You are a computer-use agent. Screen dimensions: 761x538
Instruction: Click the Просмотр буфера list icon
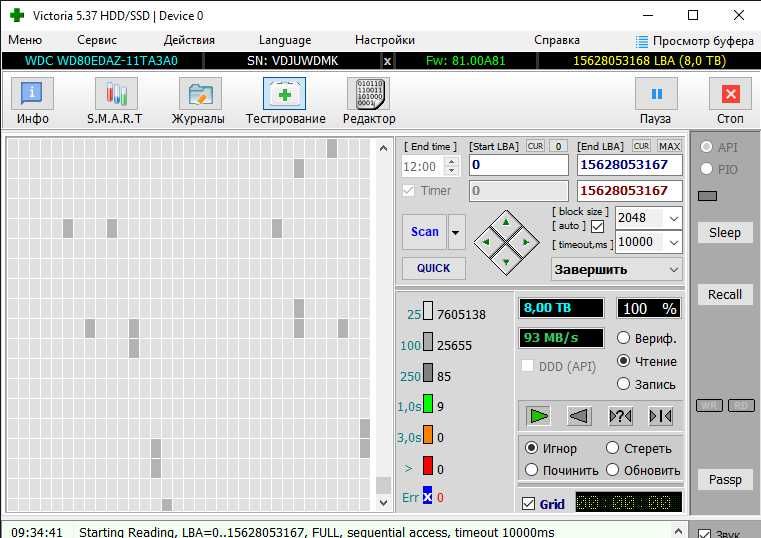(x=642, y=41)
